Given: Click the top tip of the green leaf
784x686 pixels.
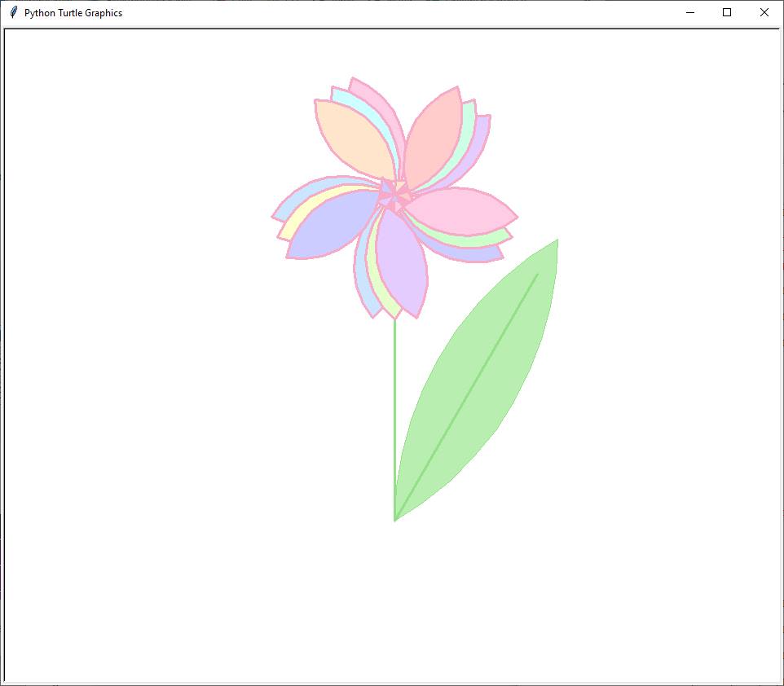Looking at the screenshot, I should [557, 241].
